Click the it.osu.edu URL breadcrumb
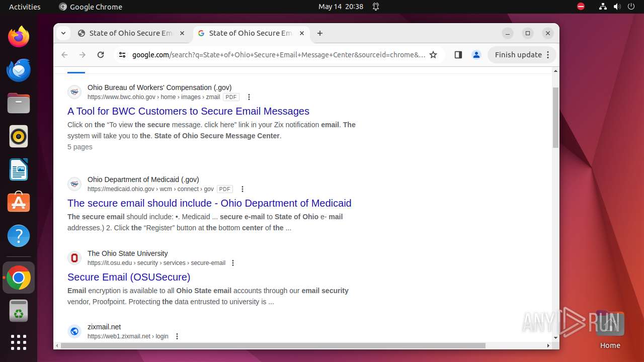The image size is (644, 362). click(x=156, y=263)
